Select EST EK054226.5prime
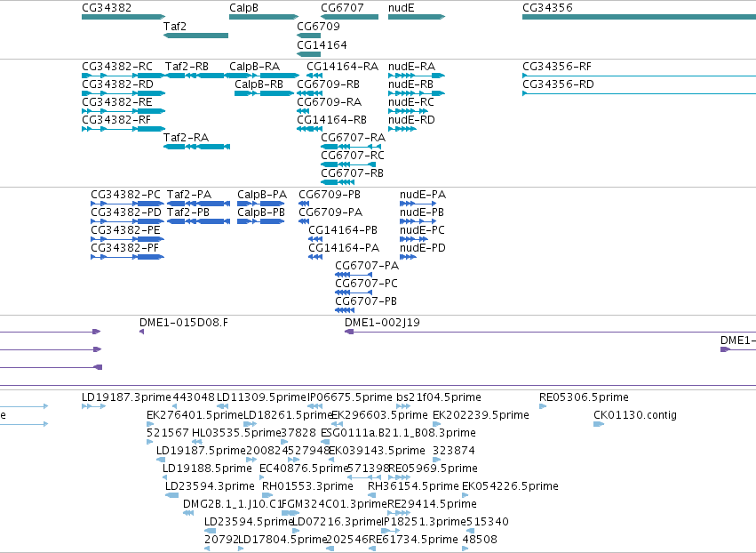Viewport: 756px width, 553px height. [465, 495]
